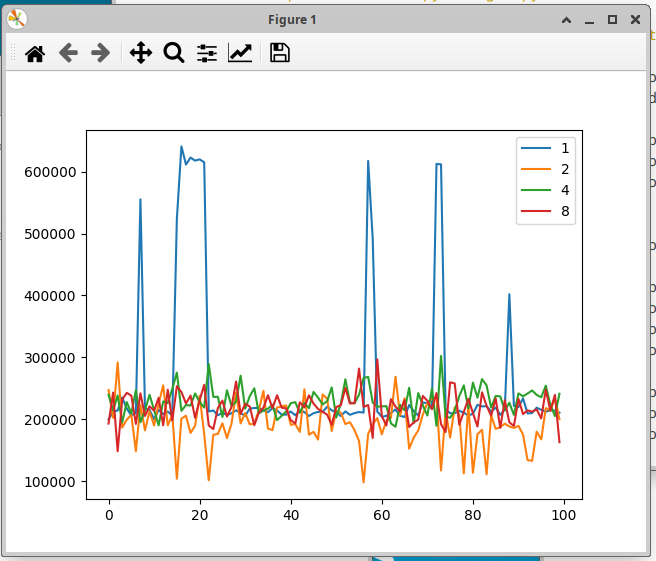Go back to the previous view
This screenshot has height=561, width=656.
(68, 54)
